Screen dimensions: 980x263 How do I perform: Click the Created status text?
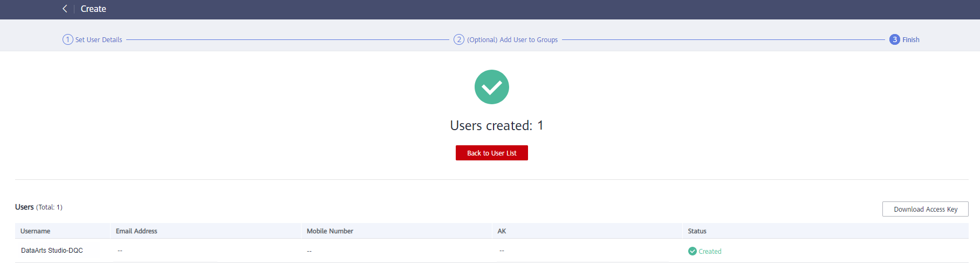pos(710,251)
